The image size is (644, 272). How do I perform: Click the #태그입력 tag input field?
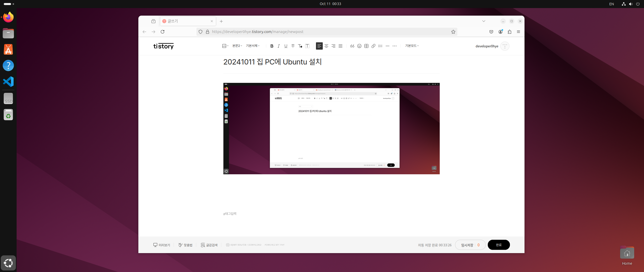pyautogui.click(x=230, y=214)
